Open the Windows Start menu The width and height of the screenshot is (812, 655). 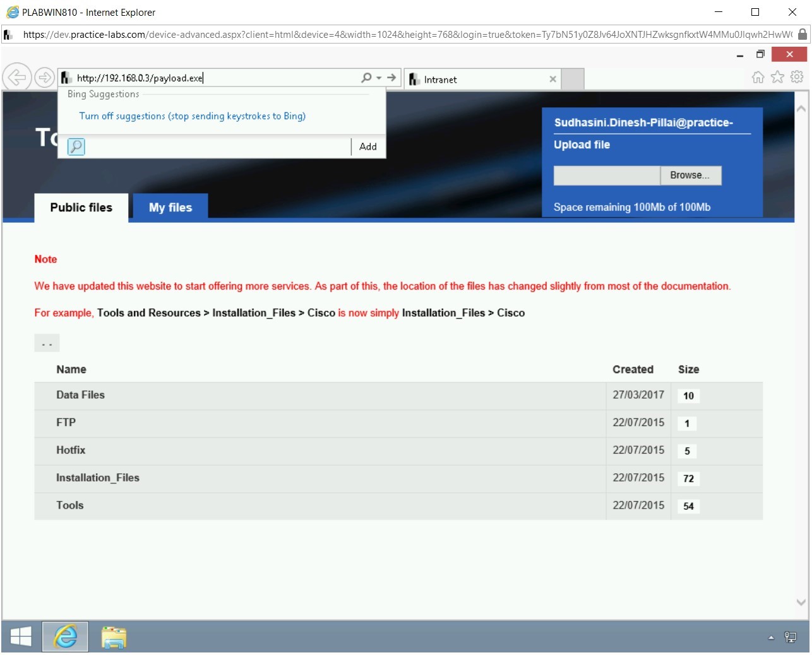(21, 637)
